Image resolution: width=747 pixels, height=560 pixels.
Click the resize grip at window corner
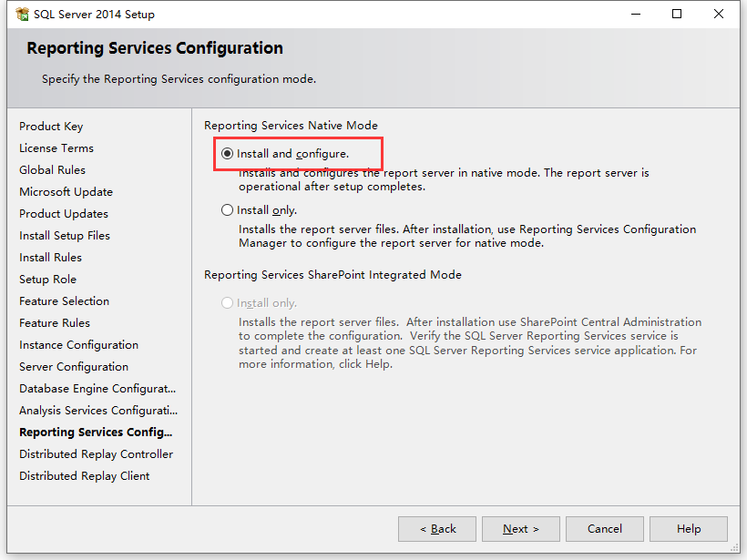(734, 548)
